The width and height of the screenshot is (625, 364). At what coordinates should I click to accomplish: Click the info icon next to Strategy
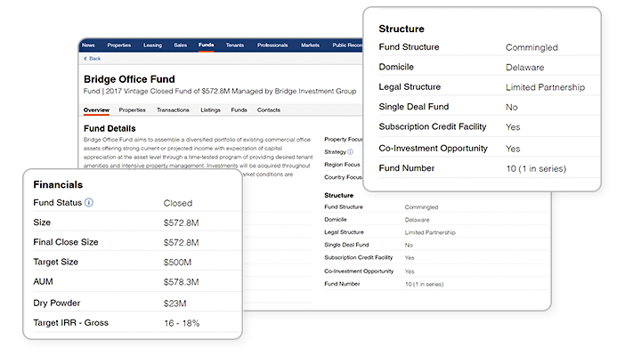click(x=350, y=152)
